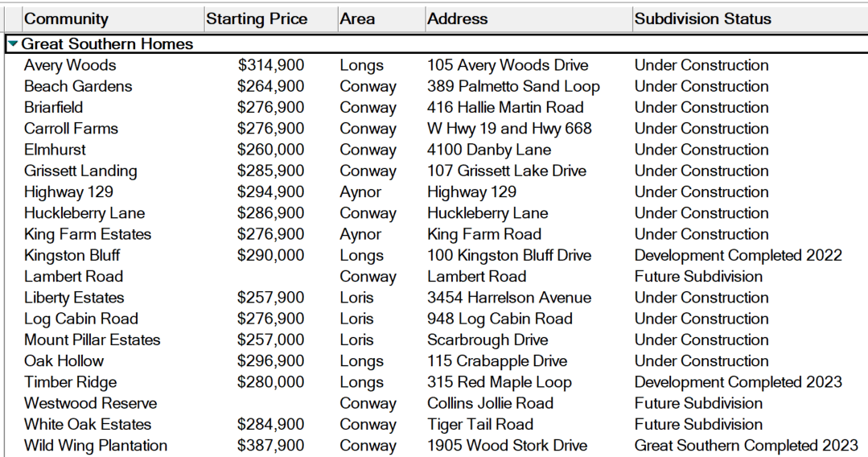Select the Elmhurst community
Viewport: 868px width, 457px height.
click(55, 150)
